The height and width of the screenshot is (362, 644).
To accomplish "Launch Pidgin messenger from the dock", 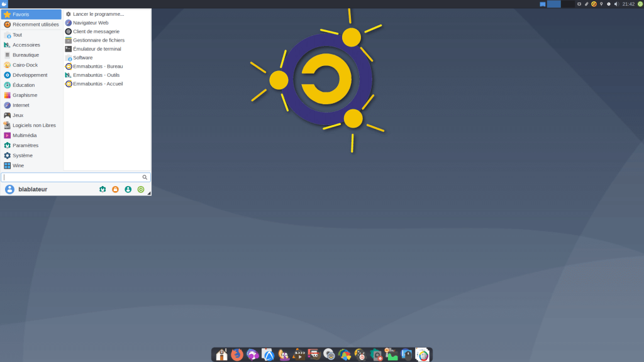I will pos(284,354).
